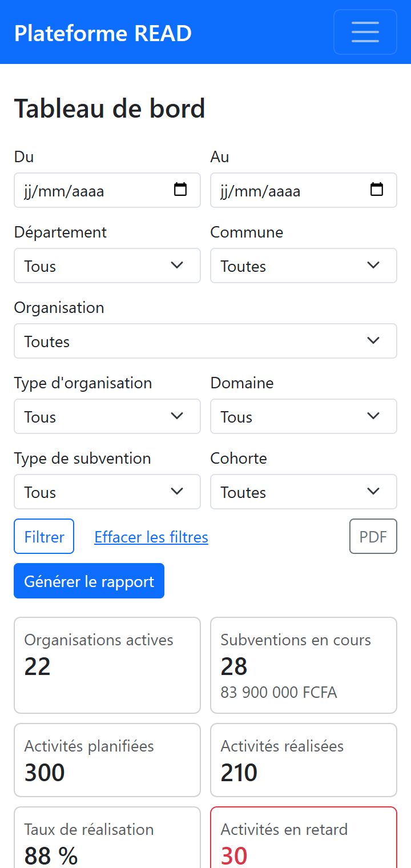This screenshot has height=868, width=411.
Task: Focus the Du date input field
Action: (107, 190)
